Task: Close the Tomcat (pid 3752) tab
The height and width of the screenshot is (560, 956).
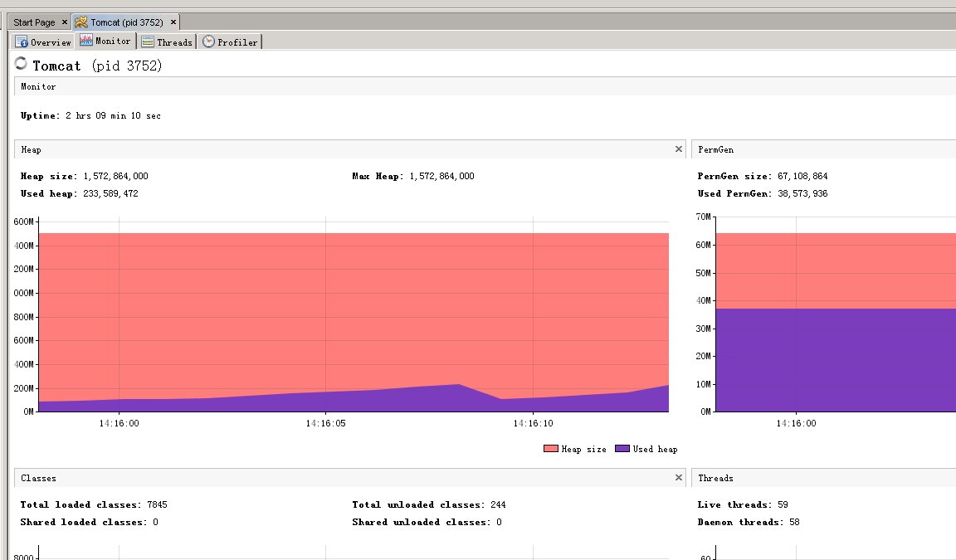Action: click(173, 22)
